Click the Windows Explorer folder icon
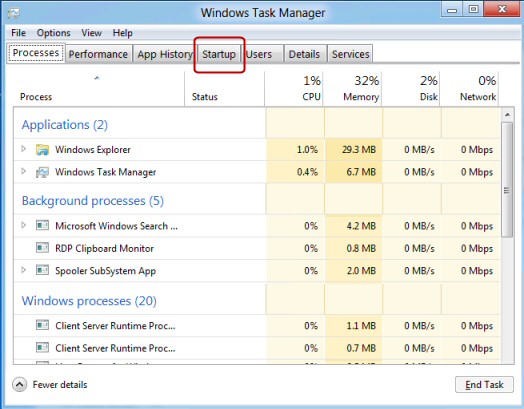Image resolution: width=524 pixels, height=409 pixels. [x=42, y=150]
